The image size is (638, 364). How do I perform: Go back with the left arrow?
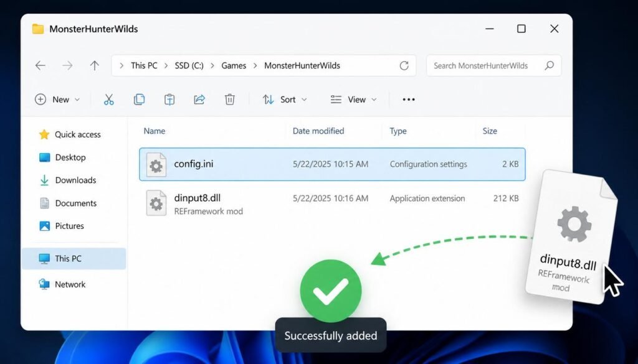tap(40, 65)
